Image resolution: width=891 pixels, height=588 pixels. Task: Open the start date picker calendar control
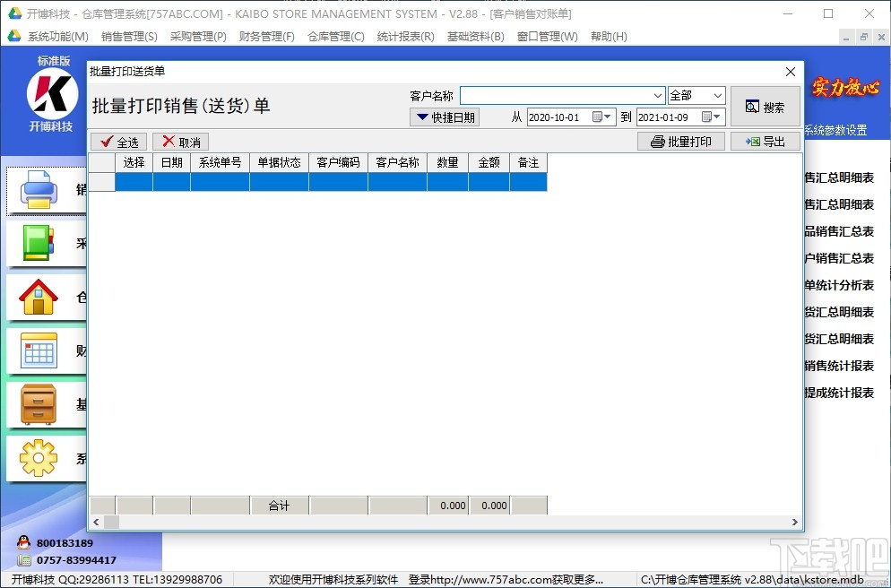(599, 117)
